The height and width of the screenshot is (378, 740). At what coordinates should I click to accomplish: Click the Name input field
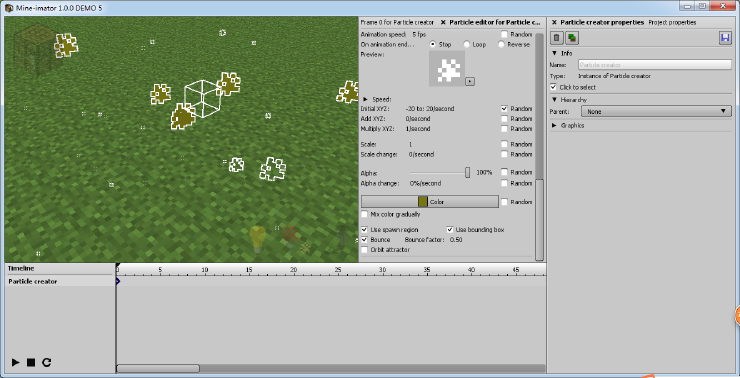(655, 65)
